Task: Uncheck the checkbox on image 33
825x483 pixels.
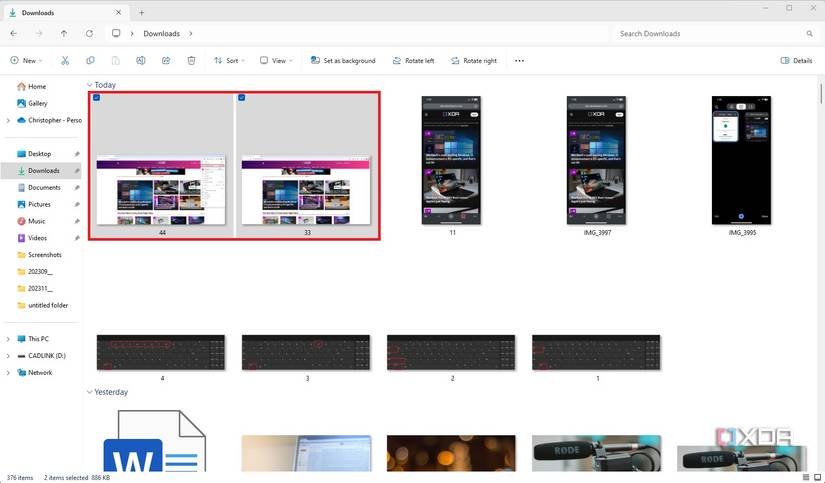Action: pos(242,97)
